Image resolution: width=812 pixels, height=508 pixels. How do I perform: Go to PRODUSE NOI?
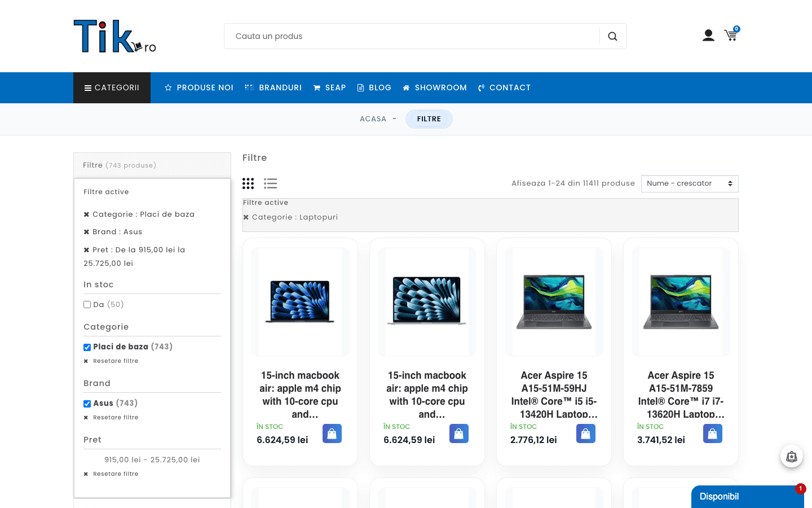pyautogui.click(x=198, y=87)
